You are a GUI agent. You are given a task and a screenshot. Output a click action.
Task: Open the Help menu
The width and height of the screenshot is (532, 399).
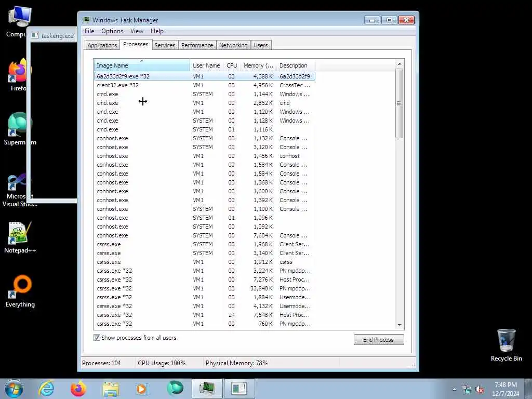point(157,31)
